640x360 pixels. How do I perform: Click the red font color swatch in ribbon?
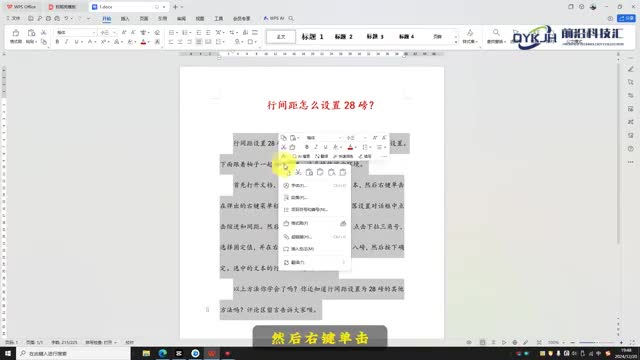[x=143, y=42]
